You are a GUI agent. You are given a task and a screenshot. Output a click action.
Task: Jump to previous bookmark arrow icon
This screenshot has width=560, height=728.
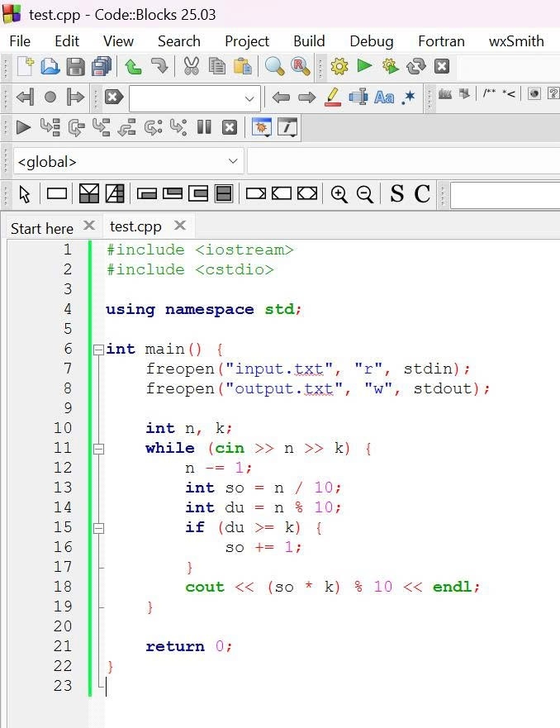(25, 97)
